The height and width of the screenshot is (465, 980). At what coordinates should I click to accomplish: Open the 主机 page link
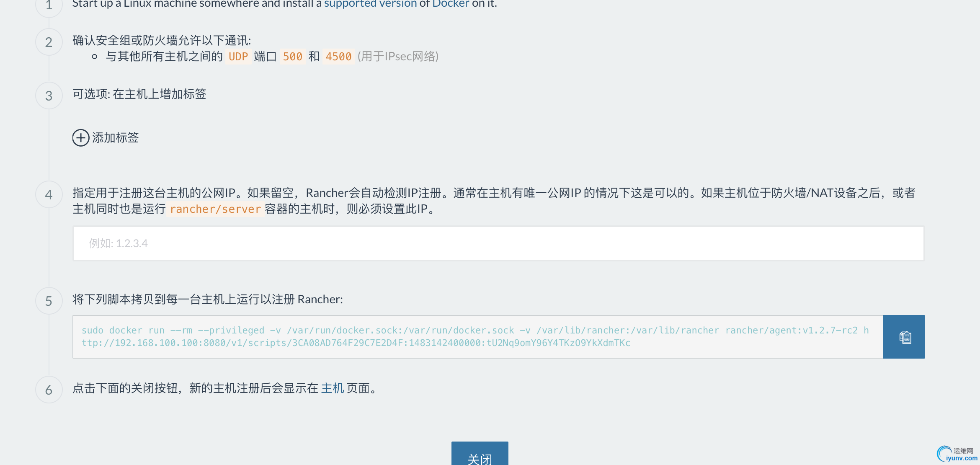[333, 388]
